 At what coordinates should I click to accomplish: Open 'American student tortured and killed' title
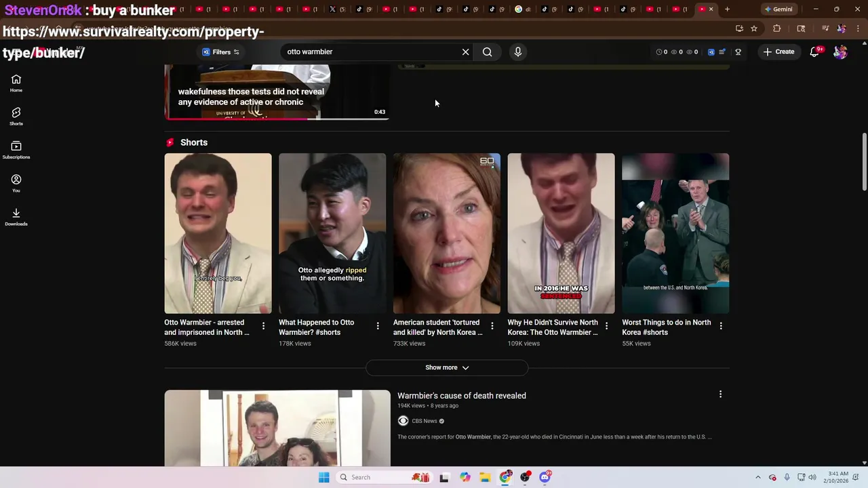pyautogui.click(x=438, y=327)
